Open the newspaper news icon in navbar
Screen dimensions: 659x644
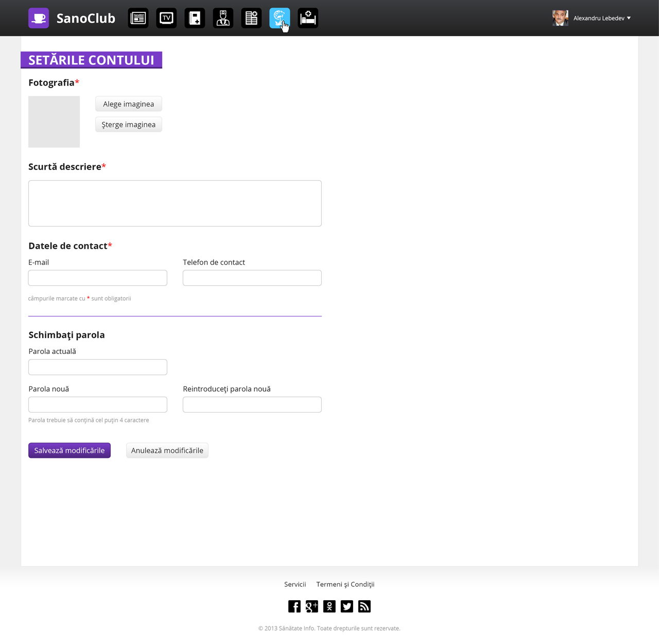click(138, 18)
